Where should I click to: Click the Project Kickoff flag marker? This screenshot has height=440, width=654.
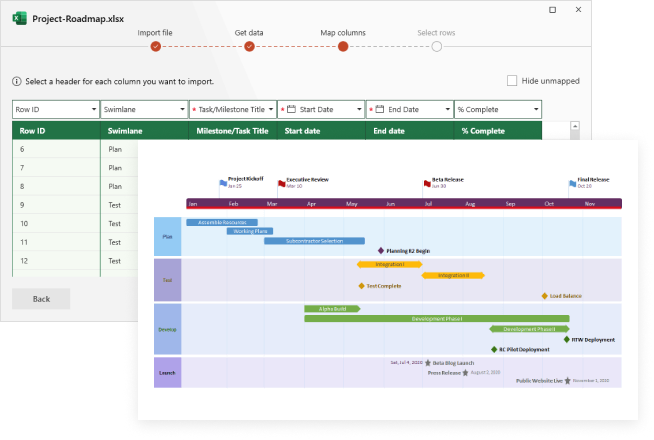click(x=223, y=183)
